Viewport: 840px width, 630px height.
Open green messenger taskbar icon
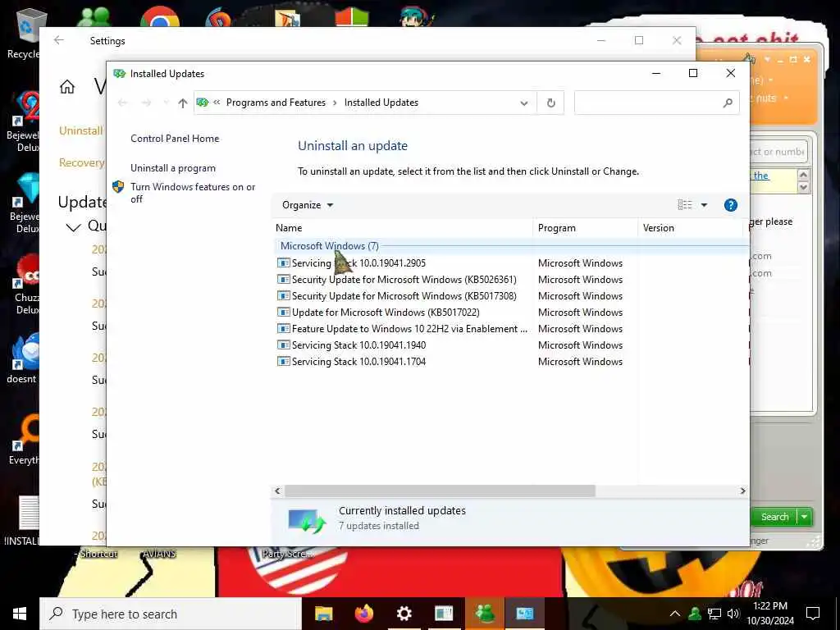(485, 614)
